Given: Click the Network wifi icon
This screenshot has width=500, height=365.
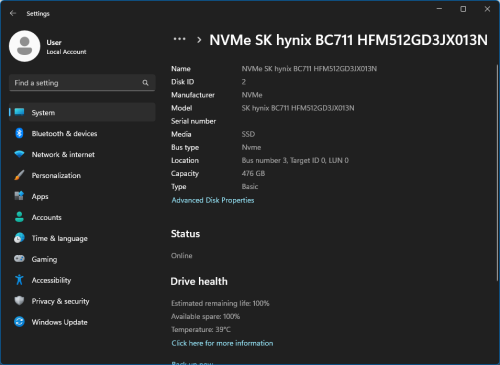Looking at the screenshot, I should (19, 154).
